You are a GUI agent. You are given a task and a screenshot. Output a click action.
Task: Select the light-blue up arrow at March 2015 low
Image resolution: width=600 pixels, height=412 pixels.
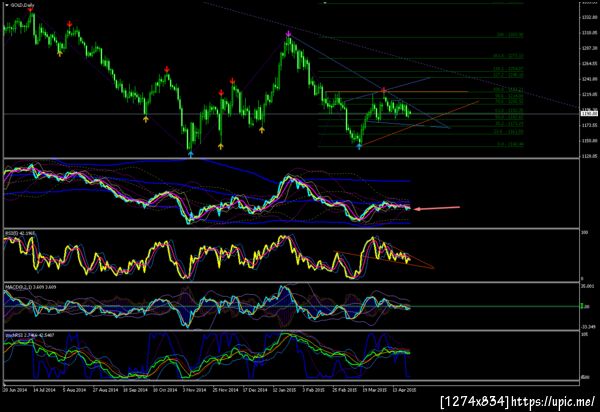coord(359,146)
